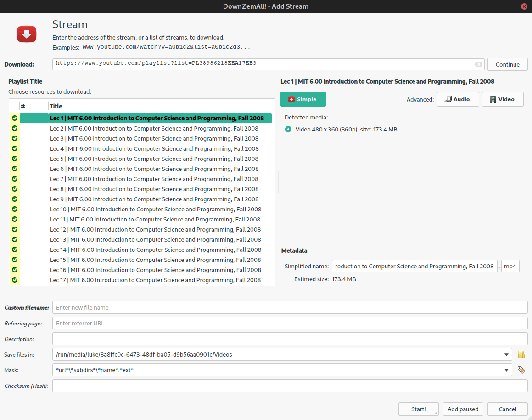Switch to Advanced Video mode
Image resolution: width=532 pixels, height=420 pixels.
(503, 99)
